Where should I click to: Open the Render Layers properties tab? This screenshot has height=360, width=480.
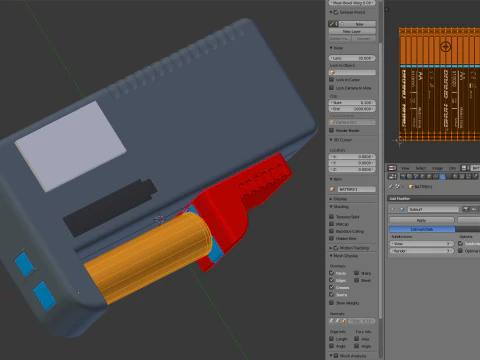409,176
